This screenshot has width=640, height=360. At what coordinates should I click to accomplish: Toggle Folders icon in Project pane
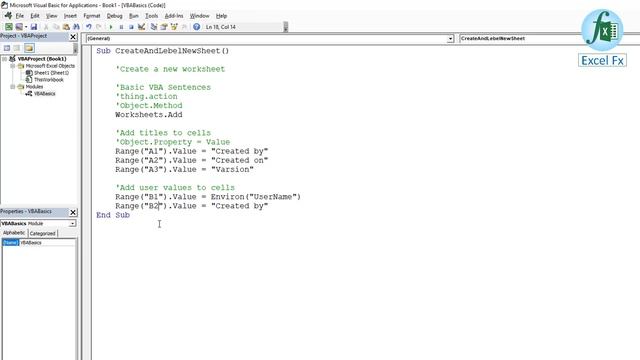29,48
